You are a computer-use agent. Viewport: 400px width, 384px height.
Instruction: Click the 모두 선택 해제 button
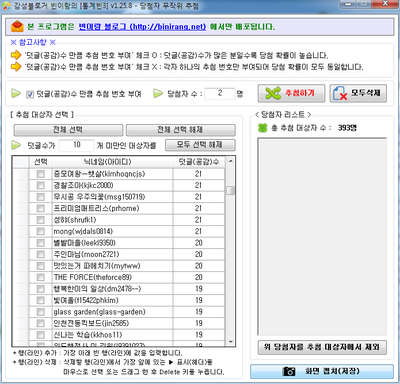[200, 145]
